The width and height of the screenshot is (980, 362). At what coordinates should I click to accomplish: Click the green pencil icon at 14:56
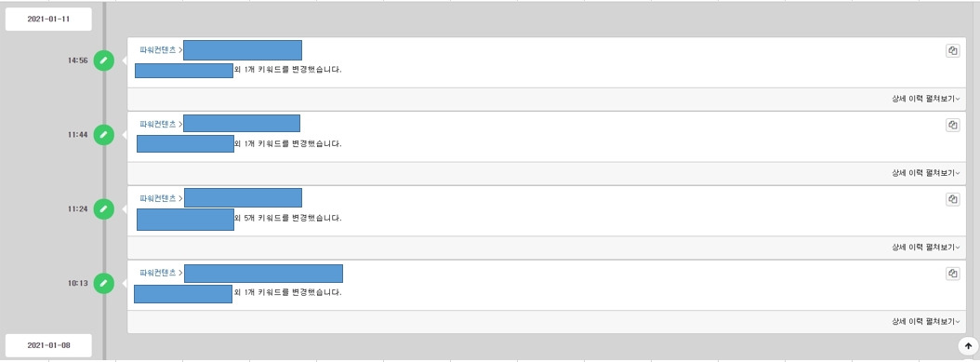click(104, 60)
